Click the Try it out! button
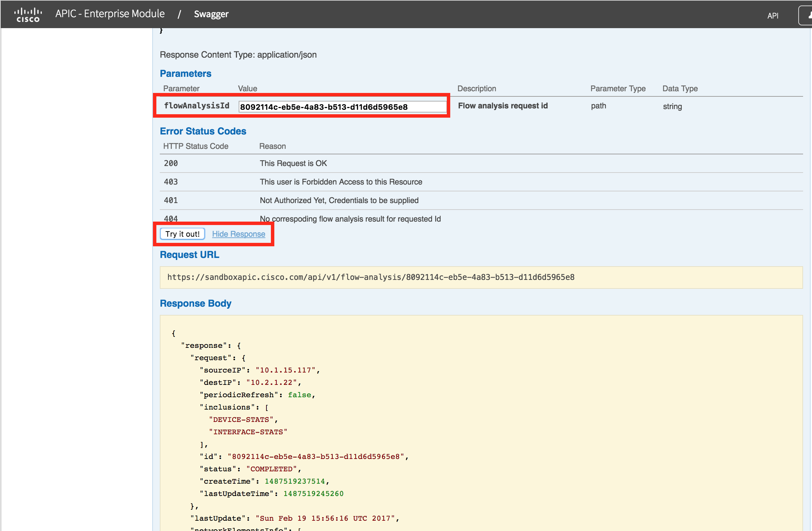This screenshot has height=531, width=812. tap(182, 234)
